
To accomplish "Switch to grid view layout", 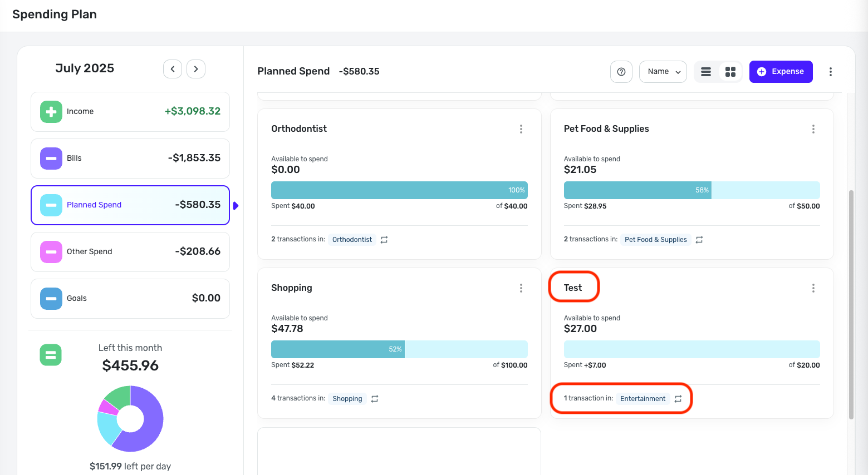I will click(x=730, y=72).
